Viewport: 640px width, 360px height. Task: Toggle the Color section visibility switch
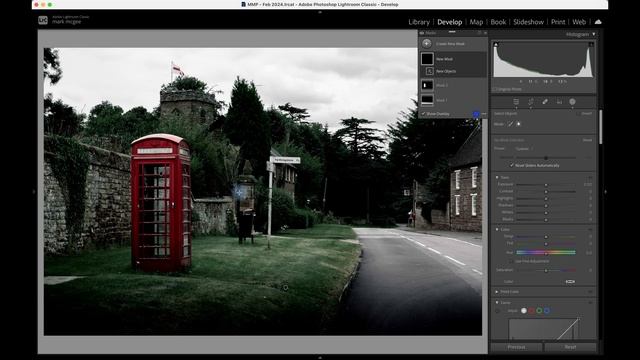[590, 229]
